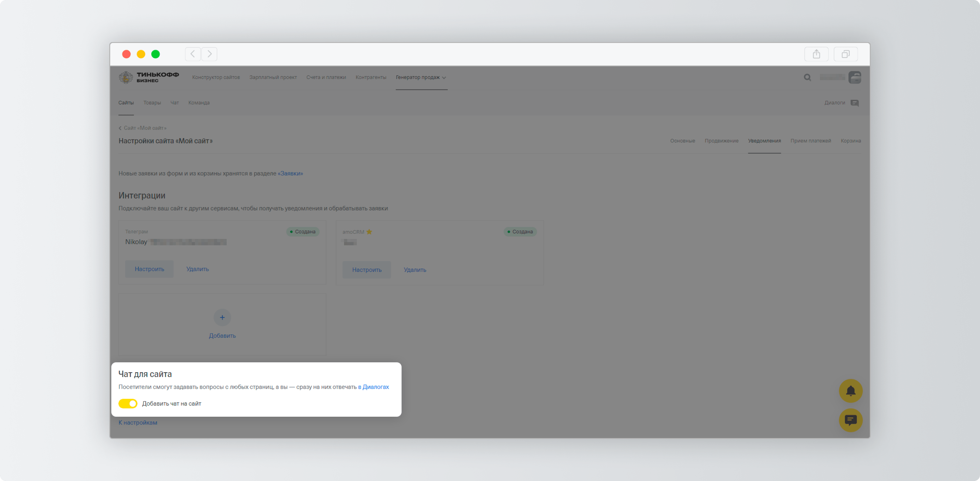Switch to Корзина settings tab
This screenshot has width=980, height=481.
coord(850,141)
